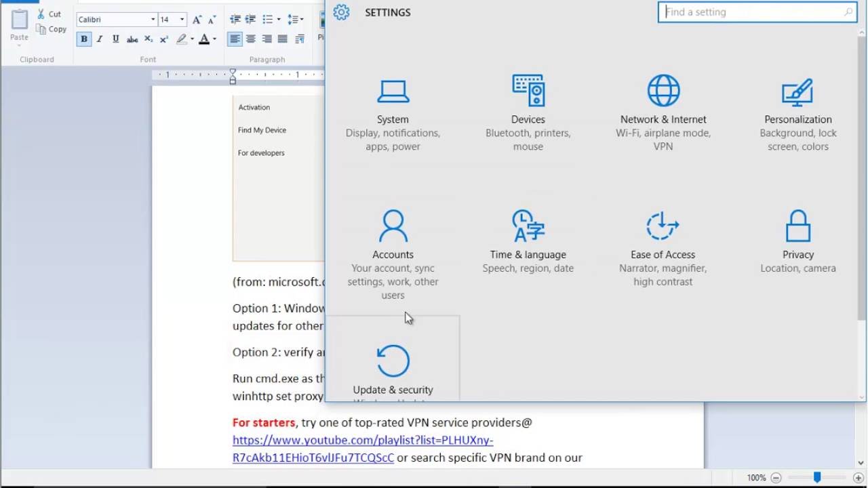868x488 pixels.
Task: Click the line spacing icon in WordPad
Action: [x=292, y=20]
